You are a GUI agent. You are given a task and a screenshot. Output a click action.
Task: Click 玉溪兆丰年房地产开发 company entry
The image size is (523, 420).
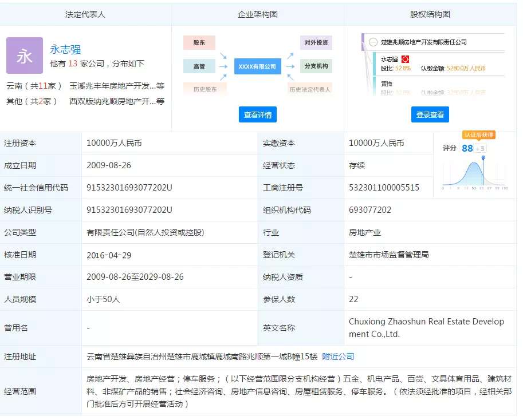pyautogui.click(x=117, y=86)
